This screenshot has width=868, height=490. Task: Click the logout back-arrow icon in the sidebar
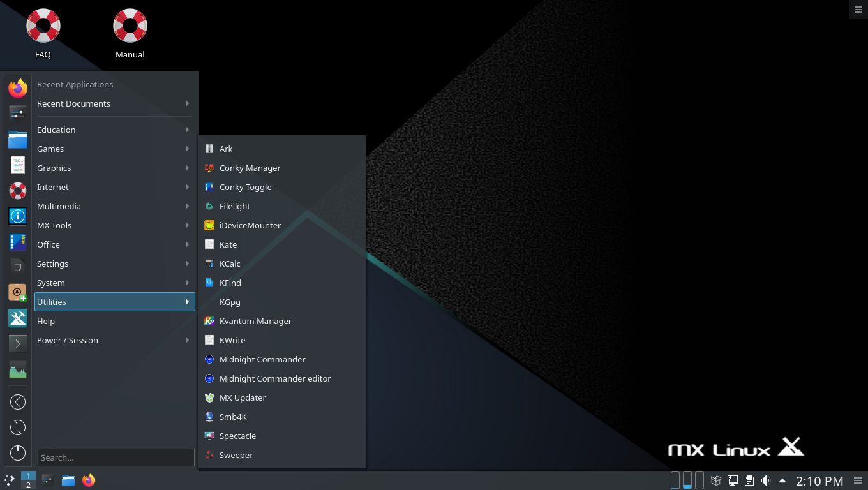point(18,401)
